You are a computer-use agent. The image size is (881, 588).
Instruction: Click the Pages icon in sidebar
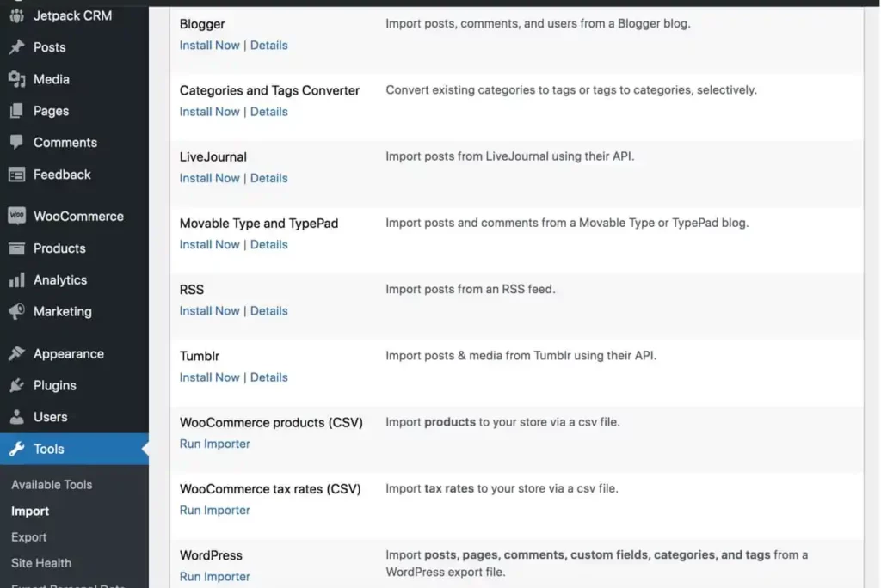coord(16,111)
